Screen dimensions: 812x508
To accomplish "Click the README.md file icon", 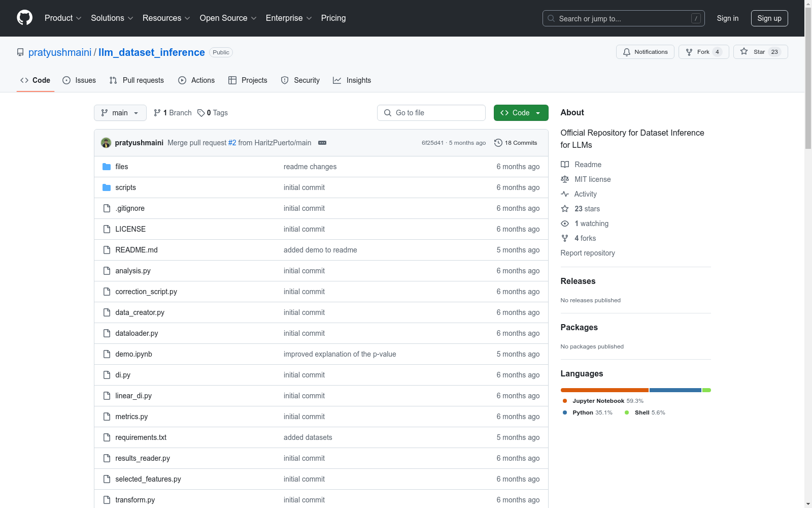I will pos(107,250).
